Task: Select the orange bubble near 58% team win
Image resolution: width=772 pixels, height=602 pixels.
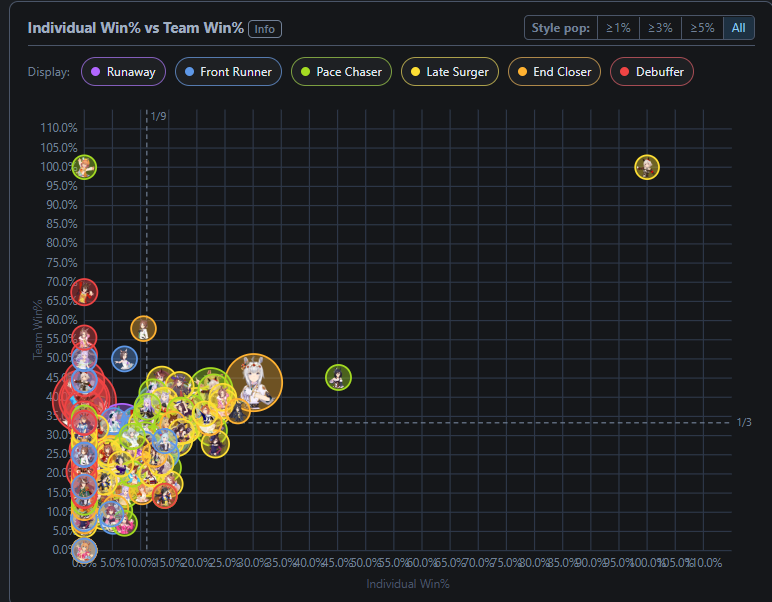Action: tap(143, 329)
